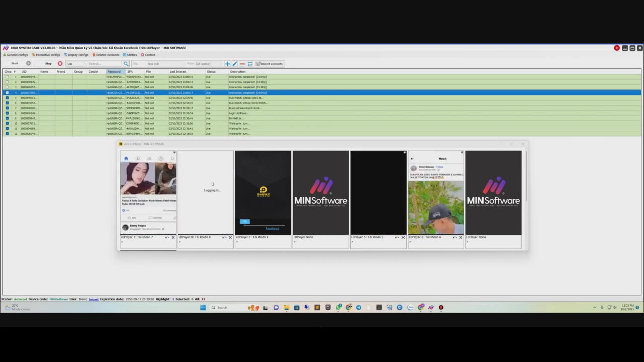
Task: Open the Contact menu
Action: pos(148,55)
